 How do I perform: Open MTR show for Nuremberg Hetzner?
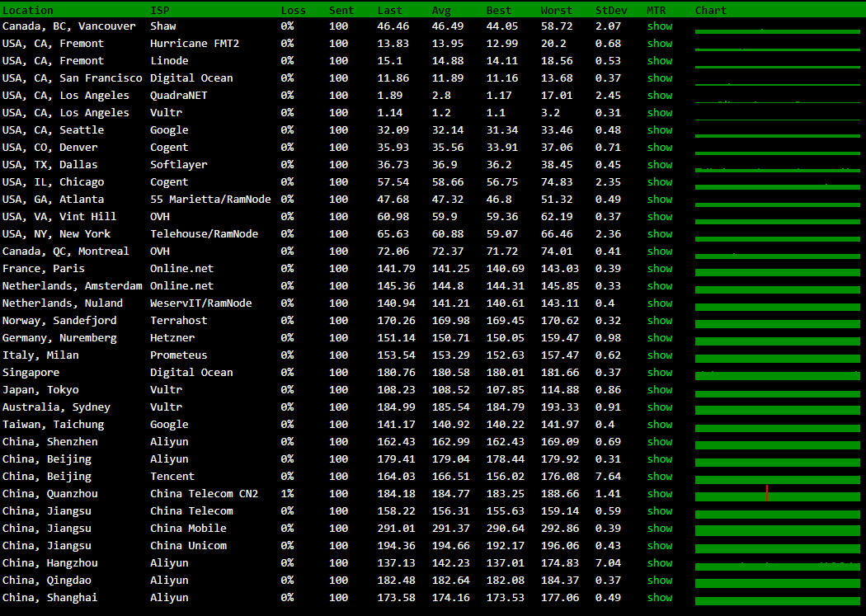point(659,338)
